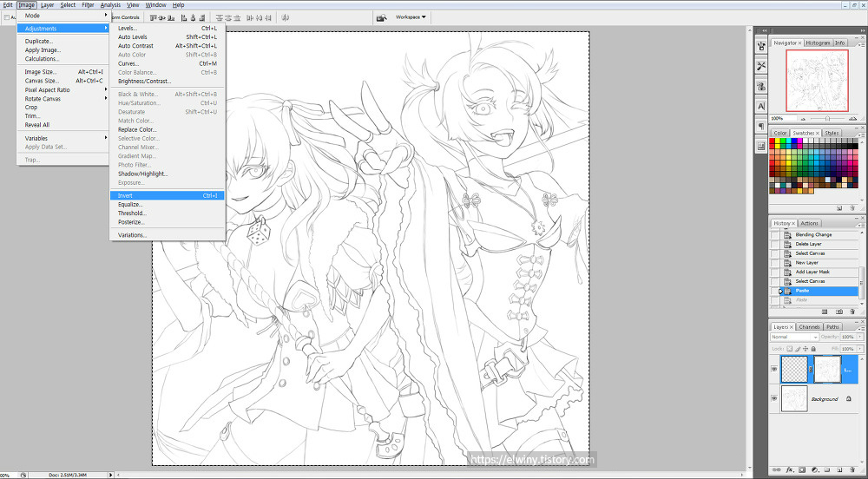868x479 pixels.
Task: Toggle visibility eye of masked top layer
Action: 774,369
